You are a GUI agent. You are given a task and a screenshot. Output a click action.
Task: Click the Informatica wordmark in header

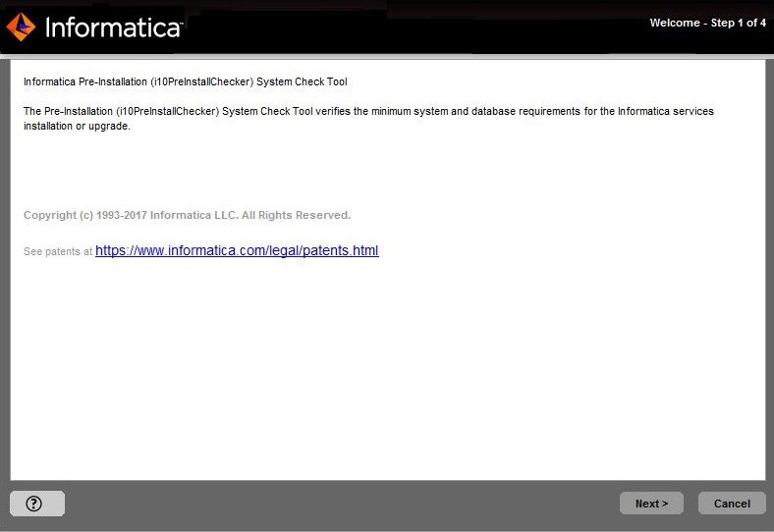[114, 27]
